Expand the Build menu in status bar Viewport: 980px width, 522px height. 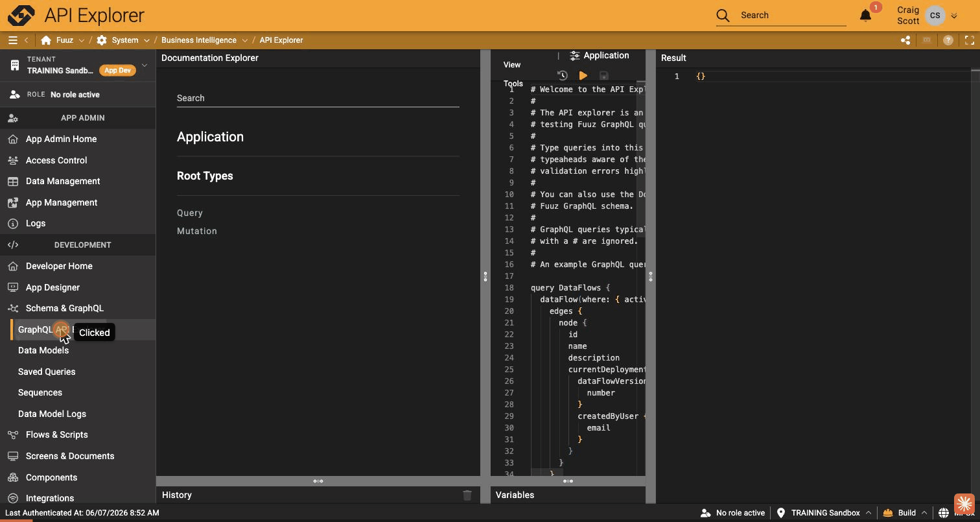(x=924, y=513)
